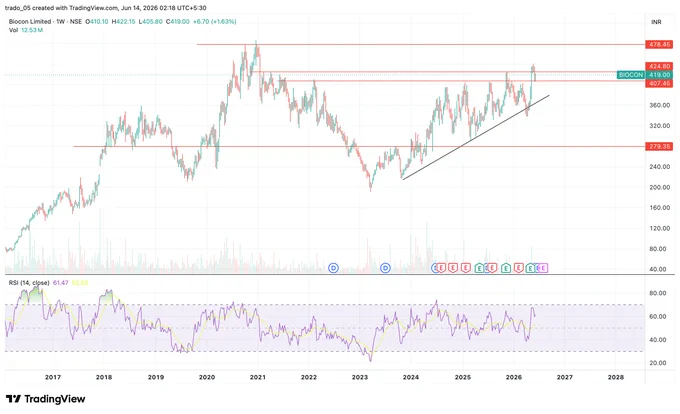Click the close value C419.00

177,21
